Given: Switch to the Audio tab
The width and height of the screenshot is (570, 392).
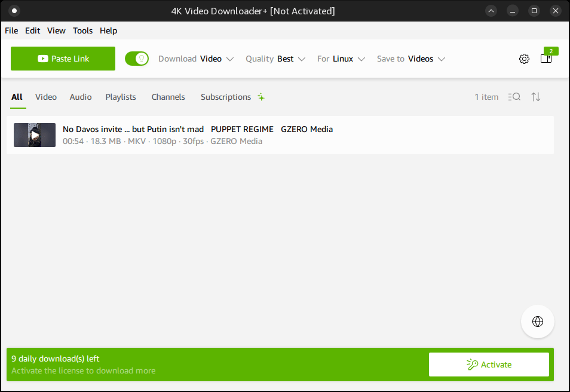Looking at the screenshot, I should click(x=81, y=97).
